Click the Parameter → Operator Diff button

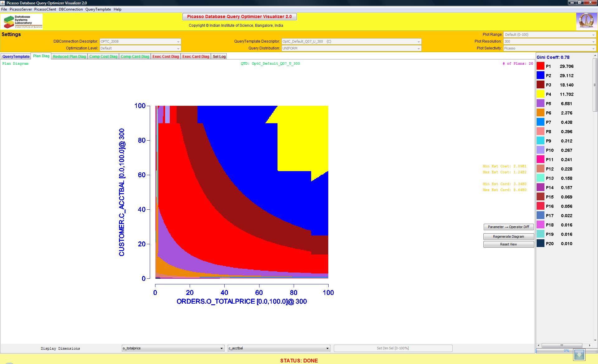(508, 227)
